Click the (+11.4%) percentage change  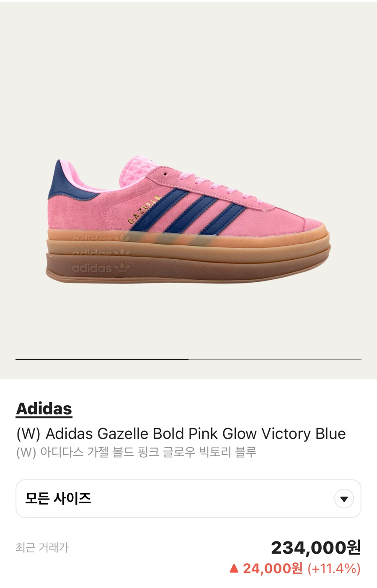point(334,569)
